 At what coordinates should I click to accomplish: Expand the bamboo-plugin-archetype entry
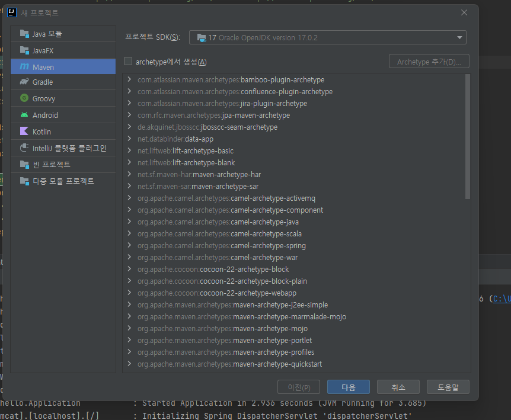(130, 80)
